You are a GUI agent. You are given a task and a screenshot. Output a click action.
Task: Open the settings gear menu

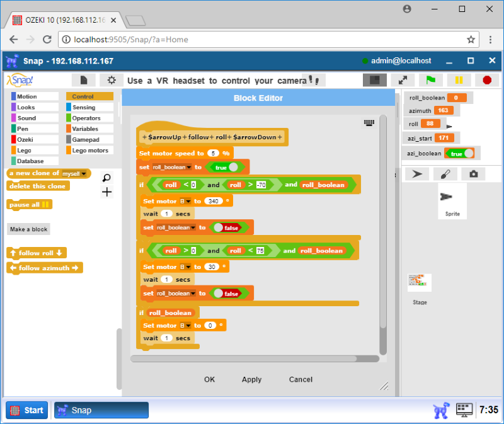pyautogui.click(x=112, y=80)
